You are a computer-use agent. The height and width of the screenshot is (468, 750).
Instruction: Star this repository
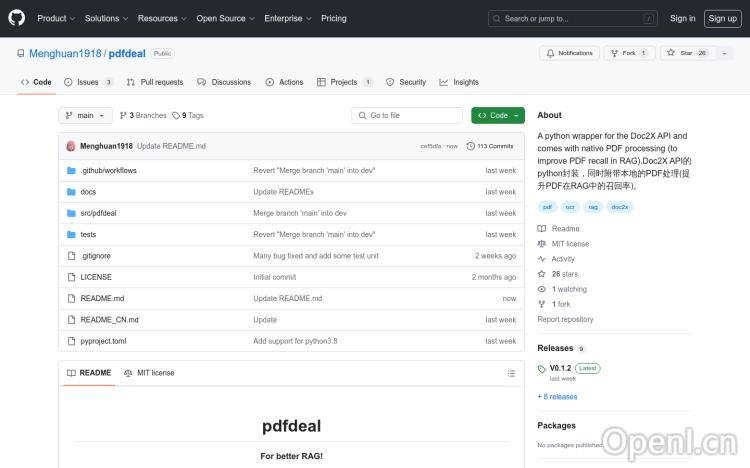pyautogui.click(x=681, y=53)
